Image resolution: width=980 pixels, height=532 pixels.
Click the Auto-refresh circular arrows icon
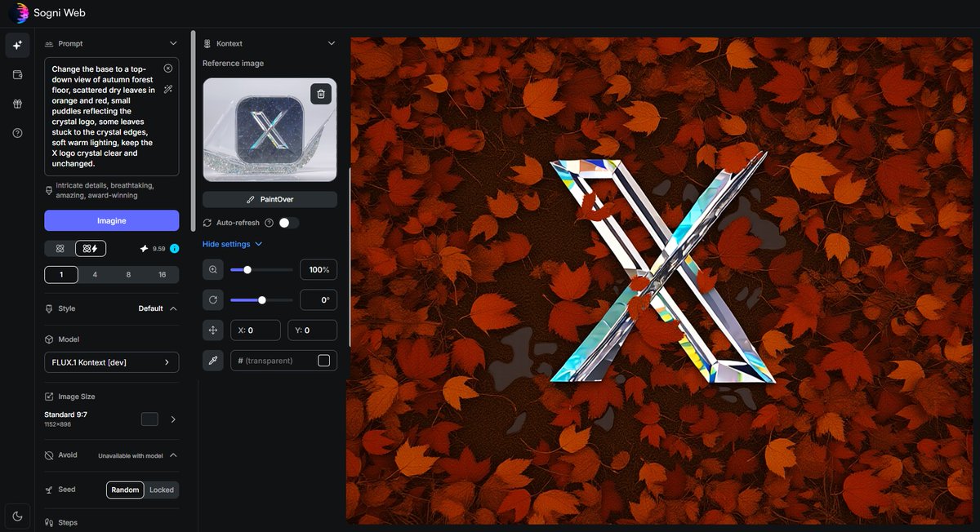207,223
